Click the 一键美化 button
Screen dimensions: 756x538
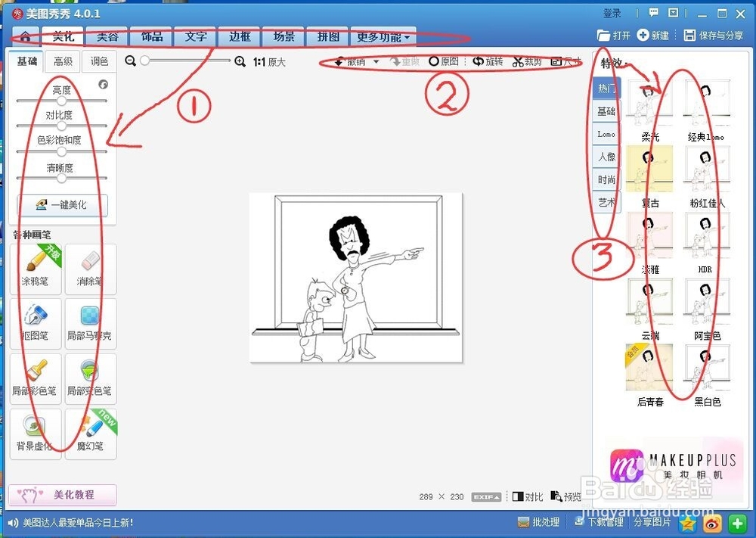click(62, 205)
